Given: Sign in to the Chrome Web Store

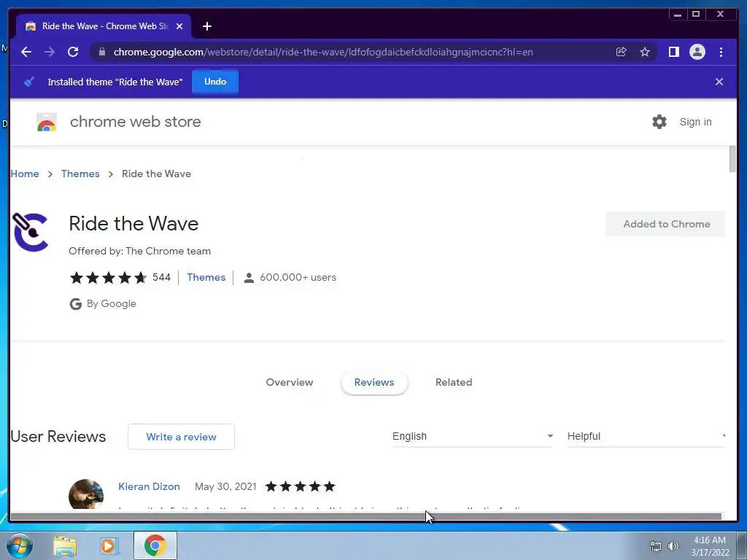Looking at the screenshot, I should click(x=695, y=122).
